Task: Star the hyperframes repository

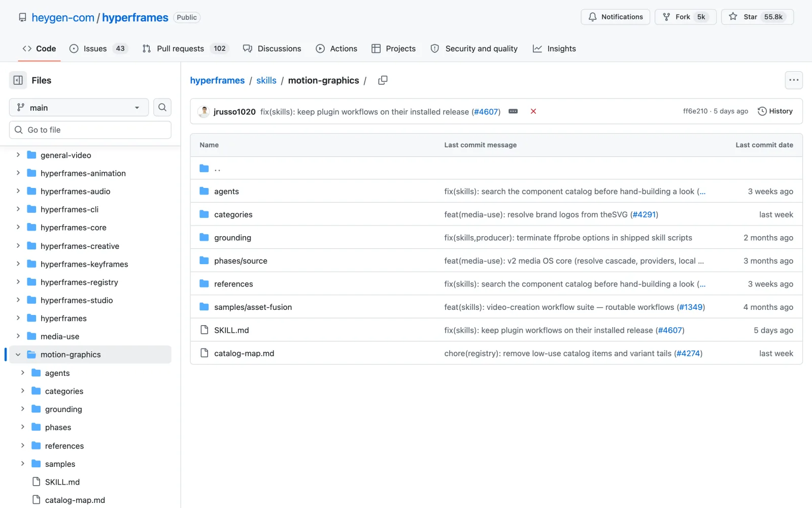Action: click(757, 17)
